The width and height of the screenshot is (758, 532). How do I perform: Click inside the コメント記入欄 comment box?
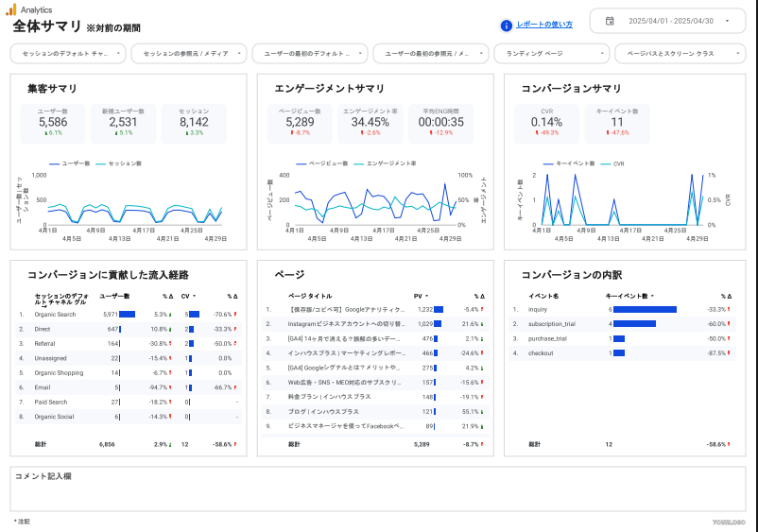click(x=378, y=489)
